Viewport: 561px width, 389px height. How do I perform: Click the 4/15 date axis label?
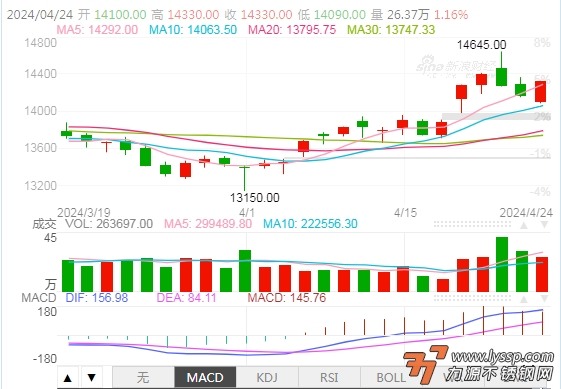click(x=405, y=213)
